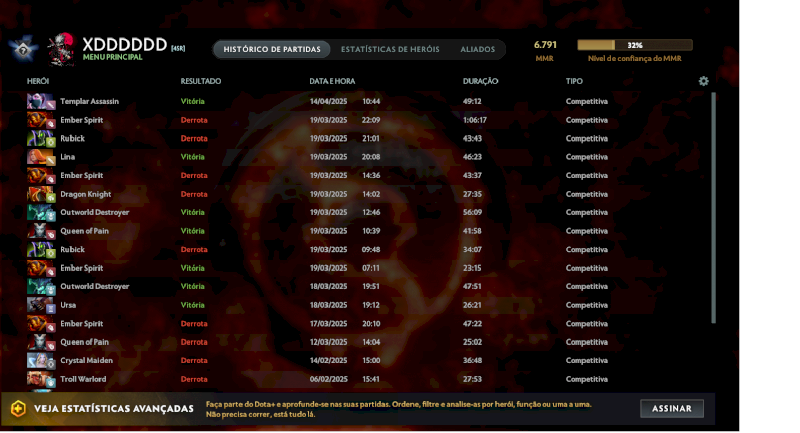Viewport: 800px width, 433px height.
Task: Click Derrota result in Crystal Maiden row
Action: coord(194,361)
